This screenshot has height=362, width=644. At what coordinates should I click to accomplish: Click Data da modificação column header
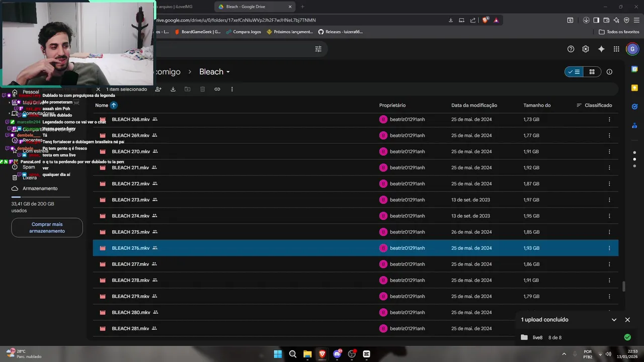pyautogui.click(x=474, y=105)
